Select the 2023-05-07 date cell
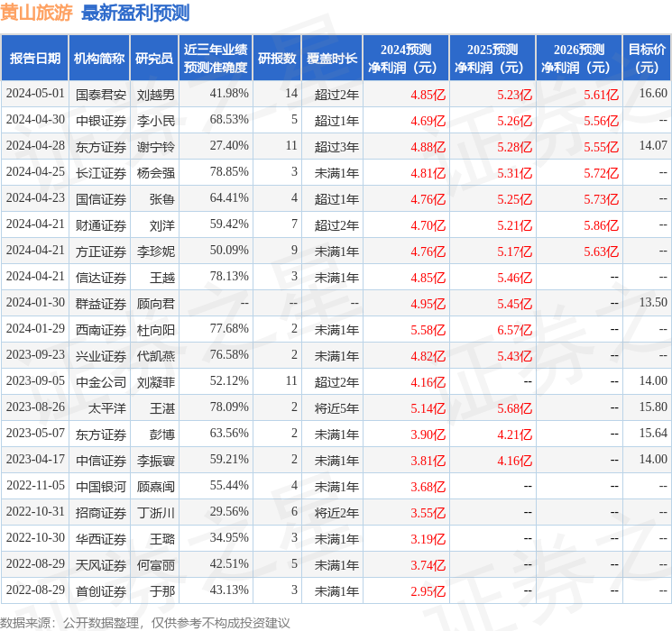This screenshot has width=672, height=631. click(x=35, y=433)
